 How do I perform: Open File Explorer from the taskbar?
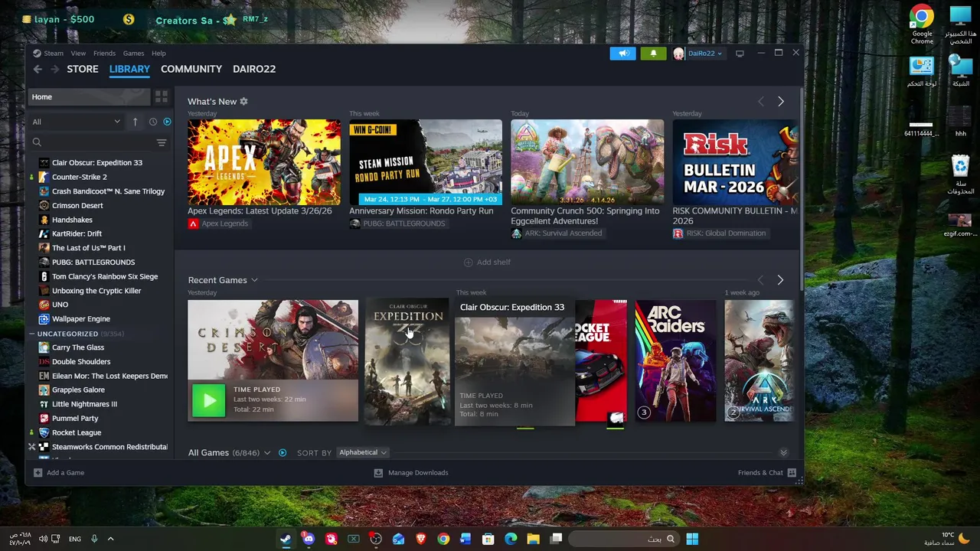tap(533, 539)
